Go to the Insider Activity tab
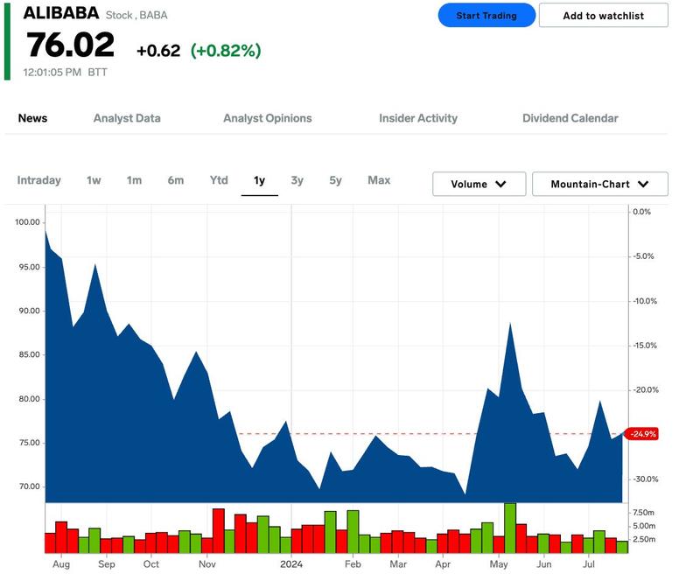Image resolution: width=700 pixels, height=588 pixels. coord(418,118)
